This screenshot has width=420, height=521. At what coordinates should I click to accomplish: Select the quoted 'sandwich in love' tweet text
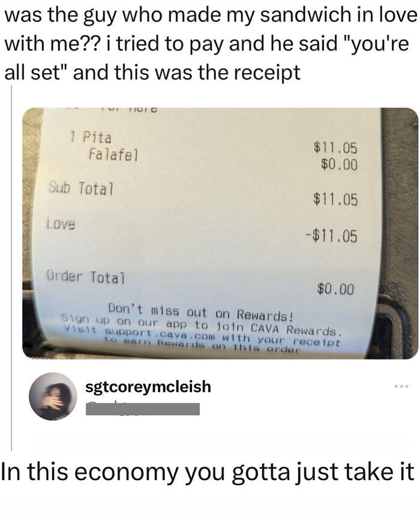pyautogui.click(x=211, y=43)
